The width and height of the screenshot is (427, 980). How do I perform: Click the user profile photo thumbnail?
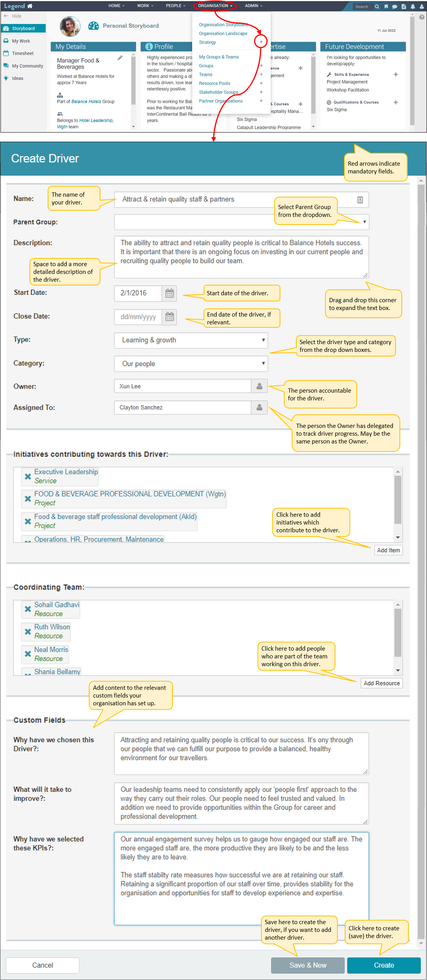click(70, 26)
